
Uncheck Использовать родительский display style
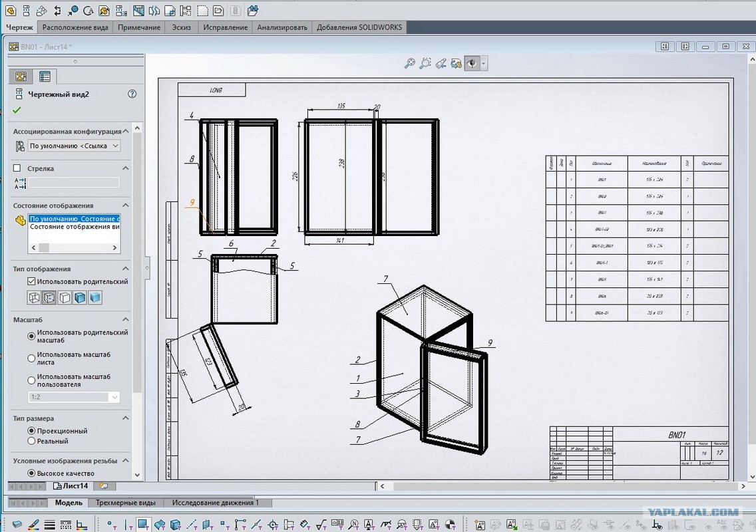tap(31, 281)
